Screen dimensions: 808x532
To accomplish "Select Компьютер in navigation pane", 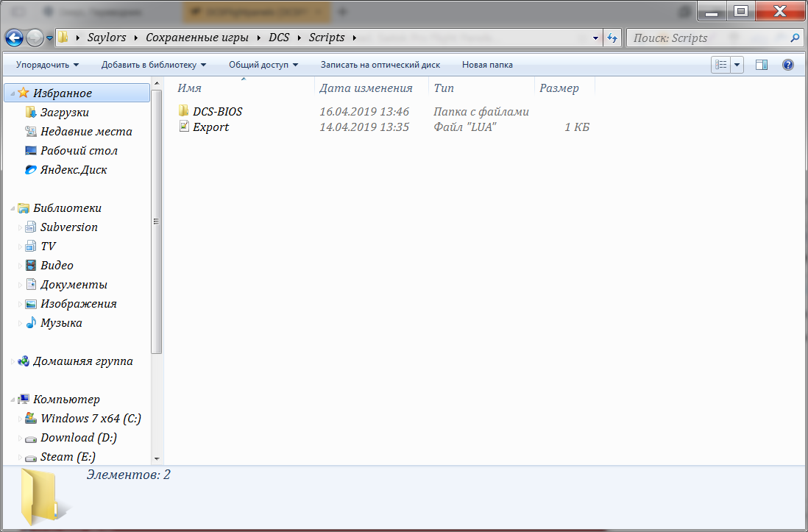I will coord(66,400).
